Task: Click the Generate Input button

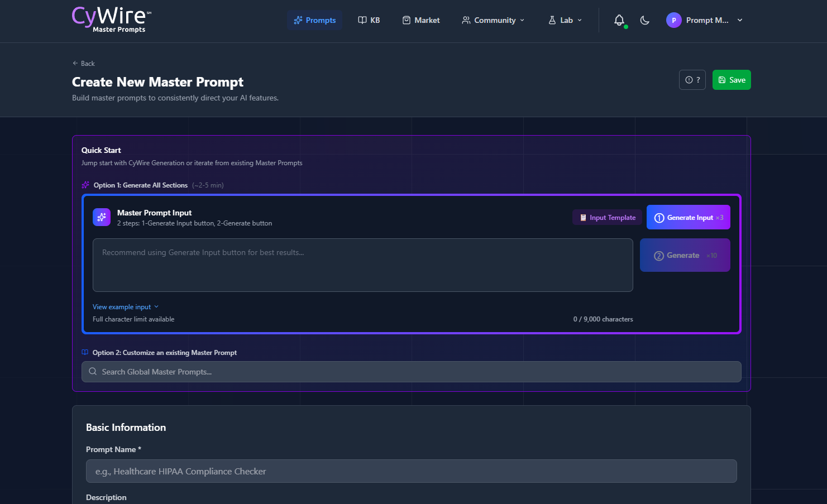Action: [x=689, y=217]
